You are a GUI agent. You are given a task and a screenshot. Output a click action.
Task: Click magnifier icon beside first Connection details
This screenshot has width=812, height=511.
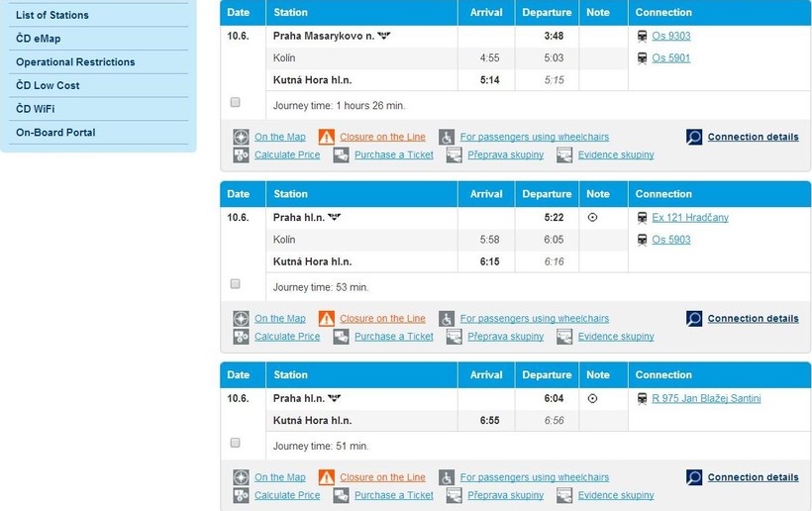694,137
